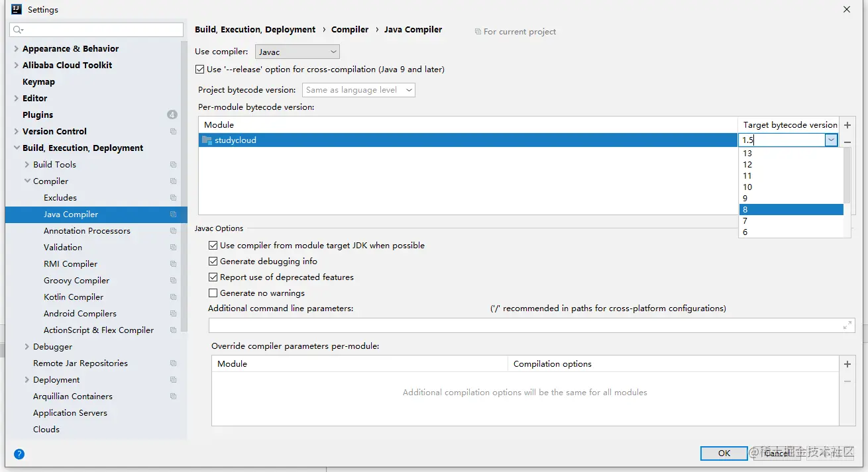Viewport: 868px width, 472px height.
Task: Click the project-level icon beside Kotlin Compiler
Action: [x=173, y=297]
